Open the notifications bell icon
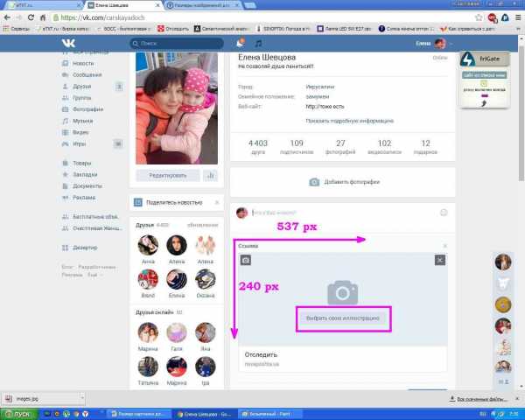Viewport: 525px width, 420px height. point(240,43)
